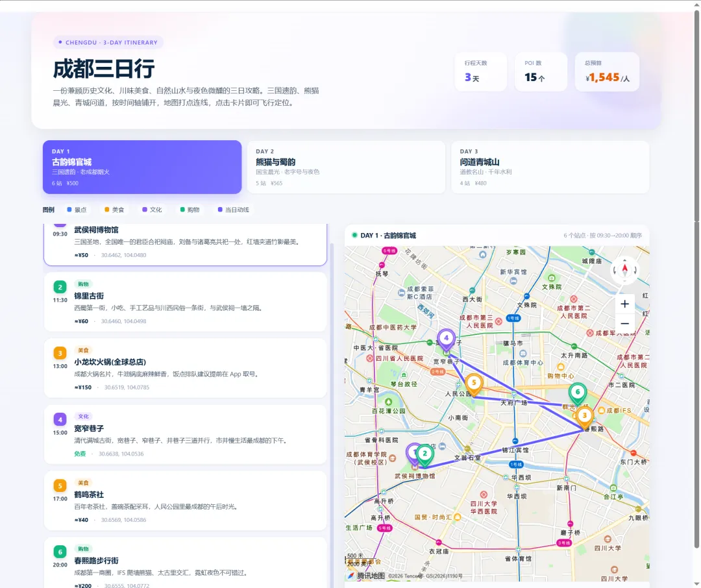The width and height of the screenshot is (701, 588).
Task: Click the DAY 1 · 古韵锦官城 map header
Action: 388,235
